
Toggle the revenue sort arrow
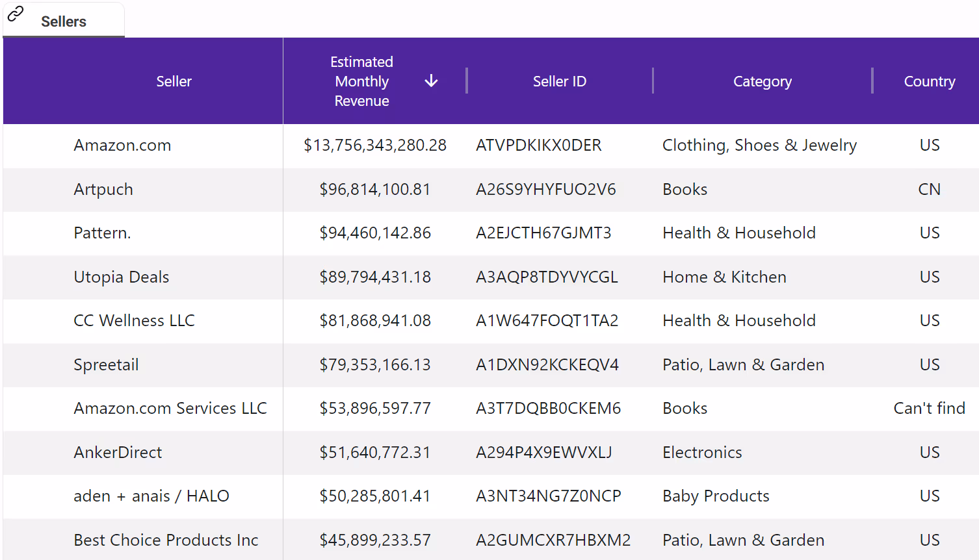(x=431, y=81)
